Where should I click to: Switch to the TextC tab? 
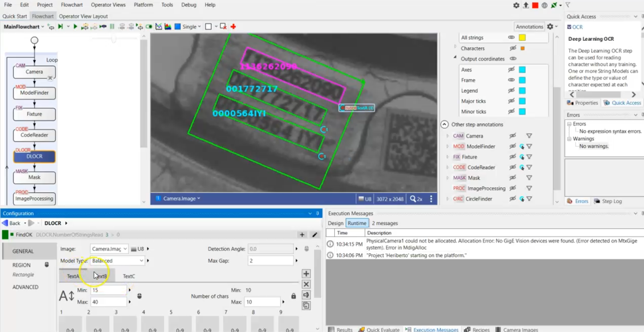[129, 276]
